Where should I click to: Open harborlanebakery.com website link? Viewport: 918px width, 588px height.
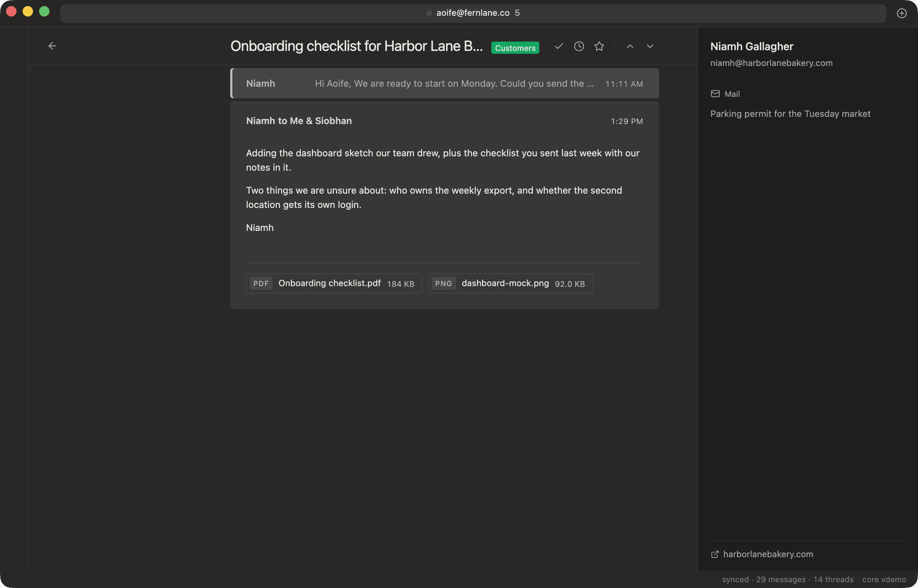pyautogui.click(x=768, y=554)
